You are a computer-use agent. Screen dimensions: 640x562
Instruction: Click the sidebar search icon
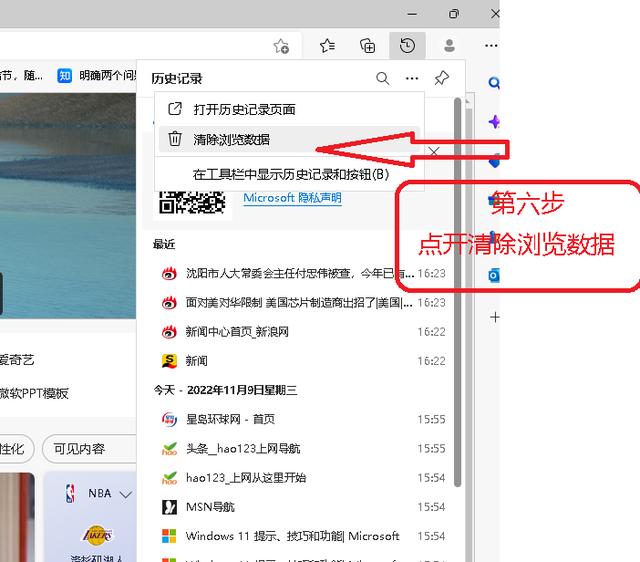click(494, 83)
